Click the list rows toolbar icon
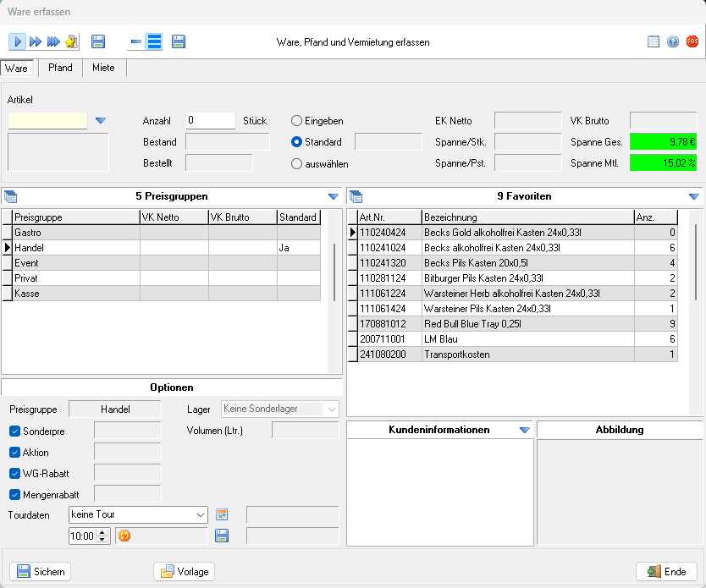This screenshot has width=706, height=588. [154, 41]
